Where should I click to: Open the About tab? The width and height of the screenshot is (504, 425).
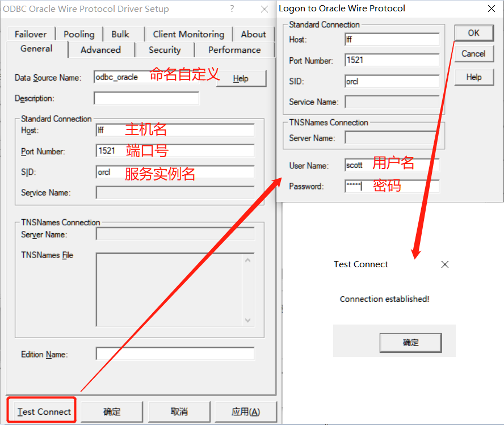pyautogui.click(x=254, y=34)
